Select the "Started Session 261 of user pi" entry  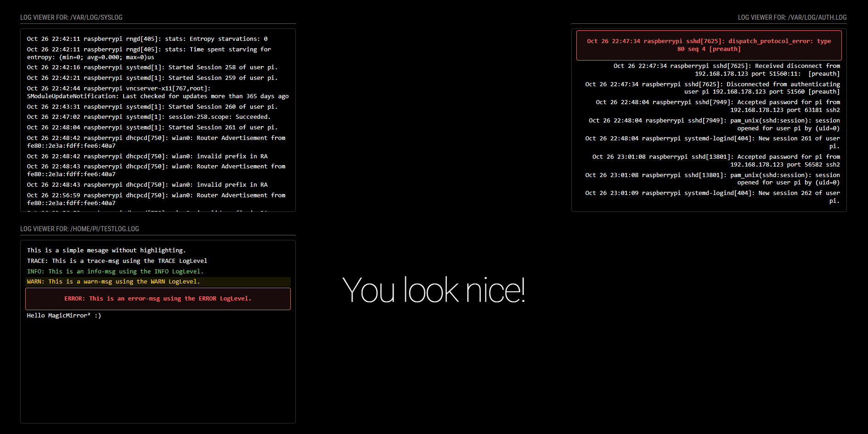152,128
